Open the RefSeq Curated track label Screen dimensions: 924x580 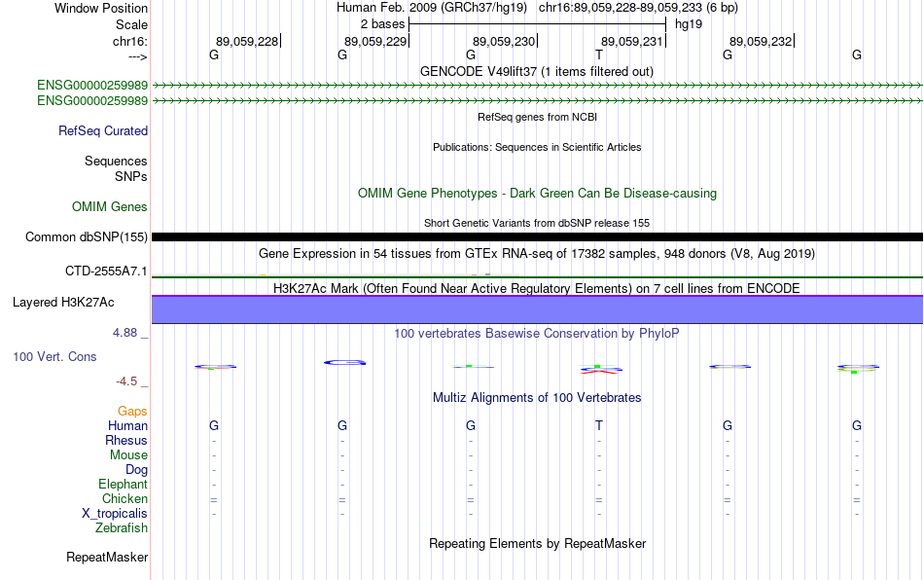tap(103, 130)
